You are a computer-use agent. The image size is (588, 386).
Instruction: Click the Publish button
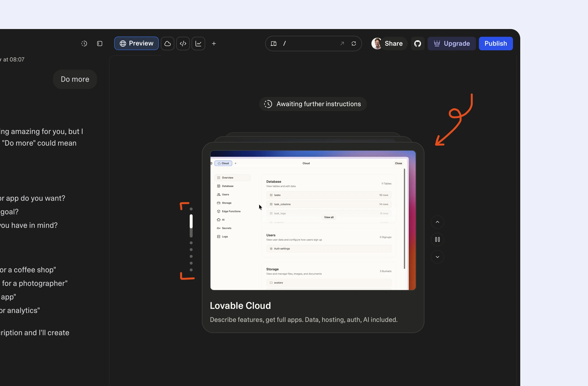[x=496, y=44]
